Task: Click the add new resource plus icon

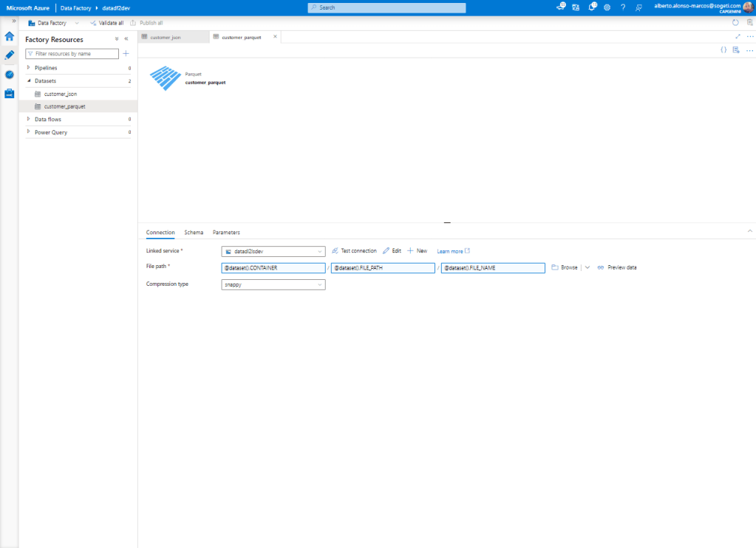Action: [126, 54]
